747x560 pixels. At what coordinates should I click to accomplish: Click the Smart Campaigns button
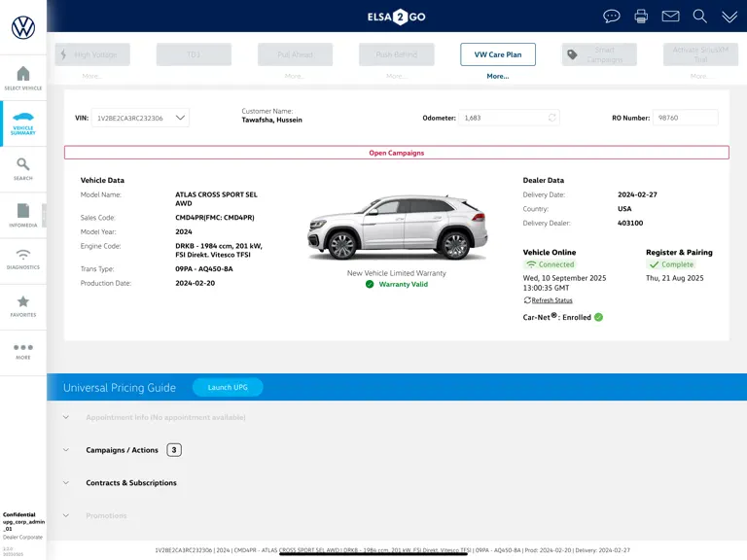point(599,54)
